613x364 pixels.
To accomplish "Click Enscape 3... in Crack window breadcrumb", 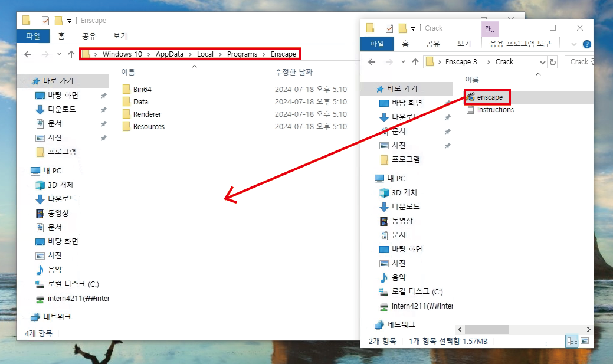I will (x=464, y=62).
